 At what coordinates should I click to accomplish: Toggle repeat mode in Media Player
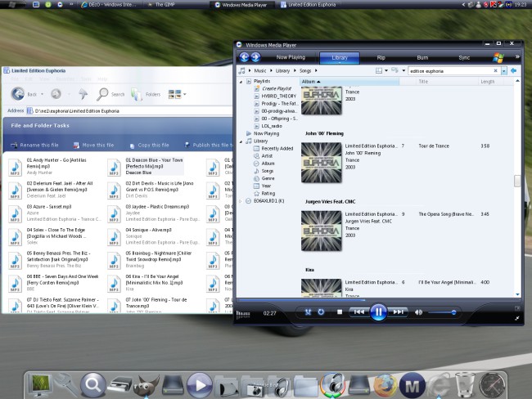click(321, 312)
